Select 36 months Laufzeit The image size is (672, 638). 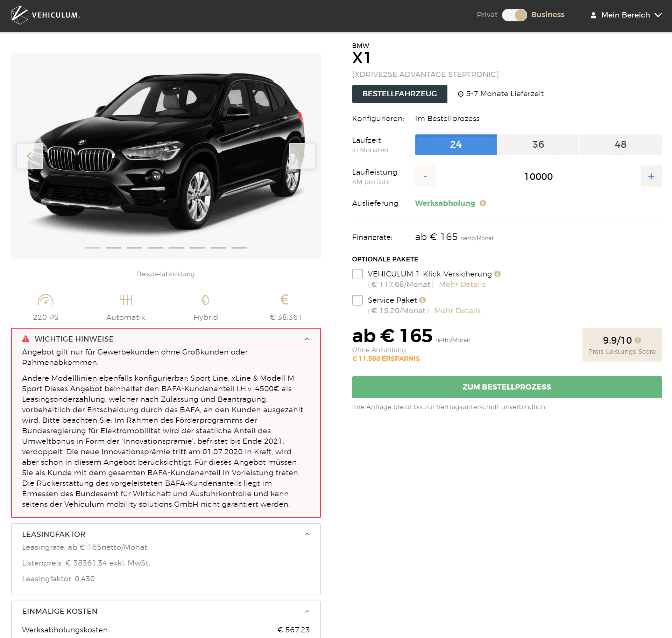click(x=538, y=145)
